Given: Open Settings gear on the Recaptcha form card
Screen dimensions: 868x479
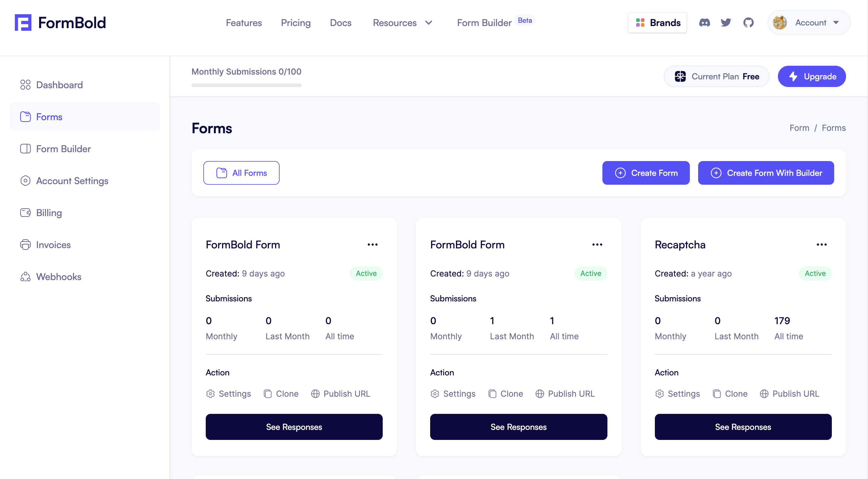Looking at the screenshot, I should coord(660,393).
